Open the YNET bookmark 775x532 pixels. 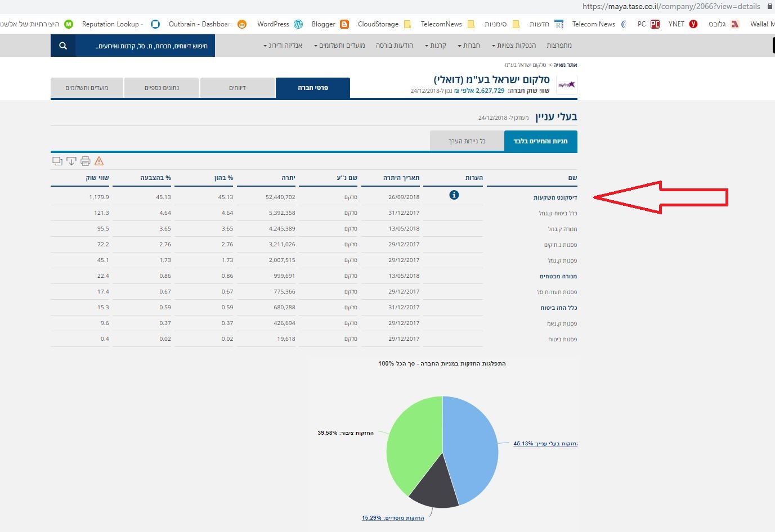pyautogui.click(x=683, y=24)
